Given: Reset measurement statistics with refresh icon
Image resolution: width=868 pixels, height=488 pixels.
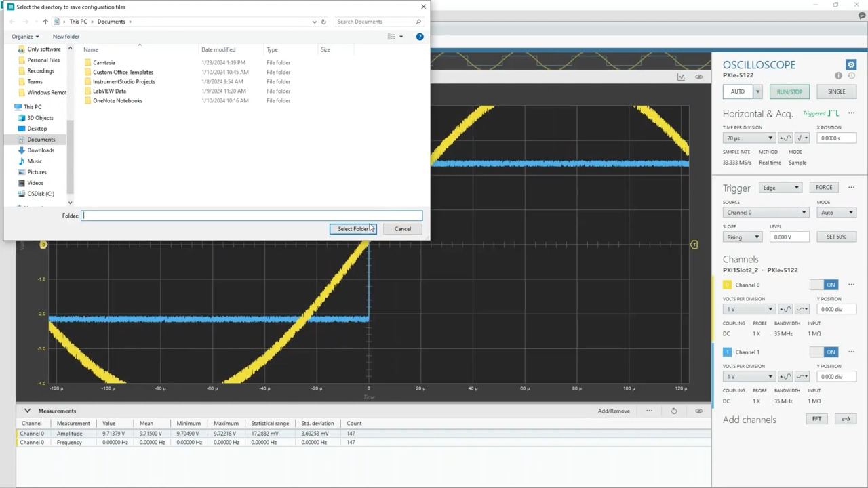Looking at the screenshot, I should click(x=673, y=411).
